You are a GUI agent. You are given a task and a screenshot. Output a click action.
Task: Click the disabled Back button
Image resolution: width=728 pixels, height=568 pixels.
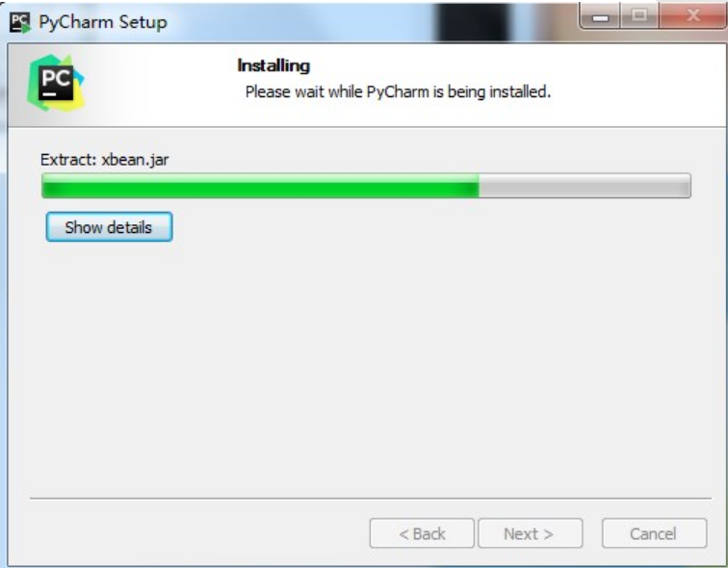(x=422, y=533)
